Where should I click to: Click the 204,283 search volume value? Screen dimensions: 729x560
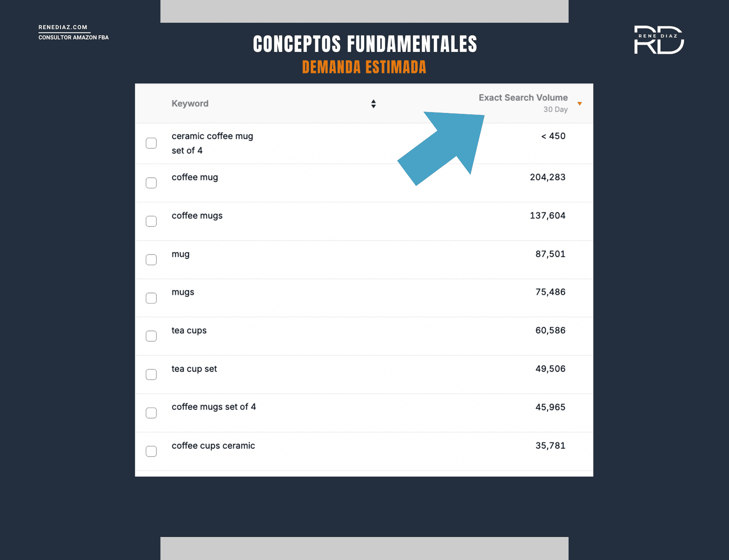click(x=547, y=177)
